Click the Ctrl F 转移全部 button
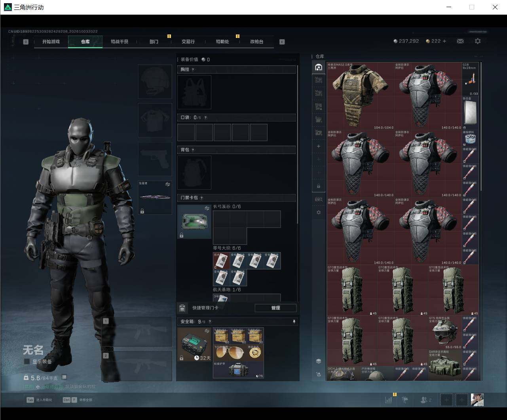 click(x=77, y=400)
